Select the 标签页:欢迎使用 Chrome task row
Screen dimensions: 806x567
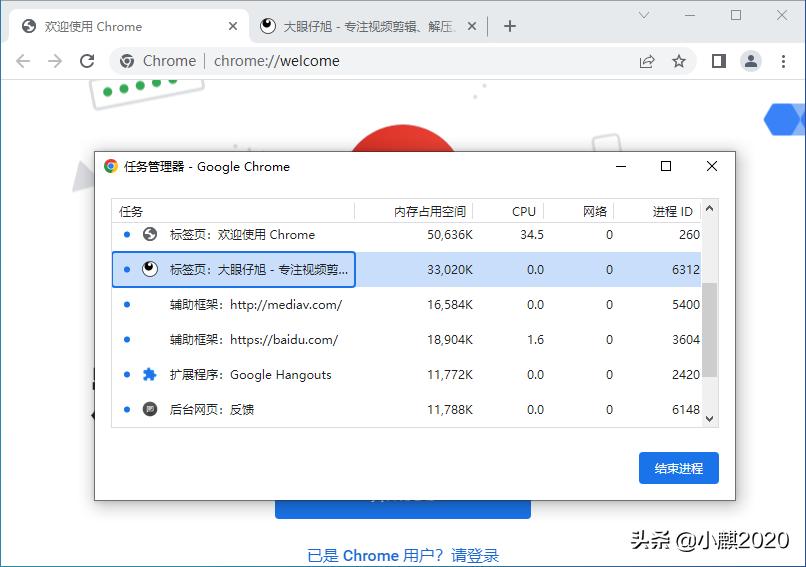(x=406, y=235)
